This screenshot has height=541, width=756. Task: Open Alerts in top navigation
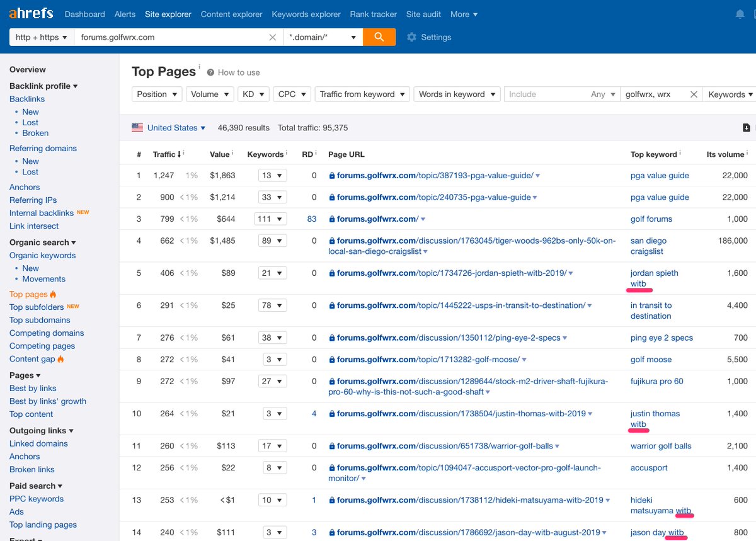pos(125,14)
